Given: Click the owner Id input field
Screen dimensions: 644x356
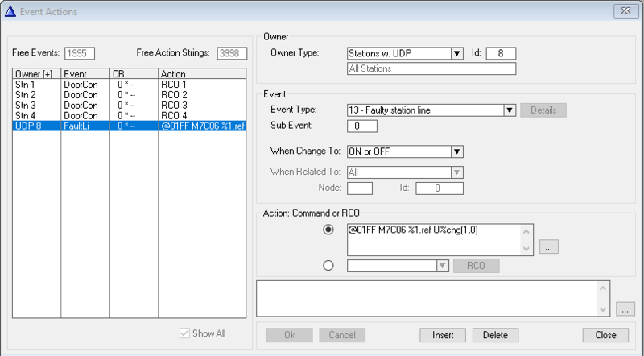Looking at the screenshot, I should (x=501, y=53).
